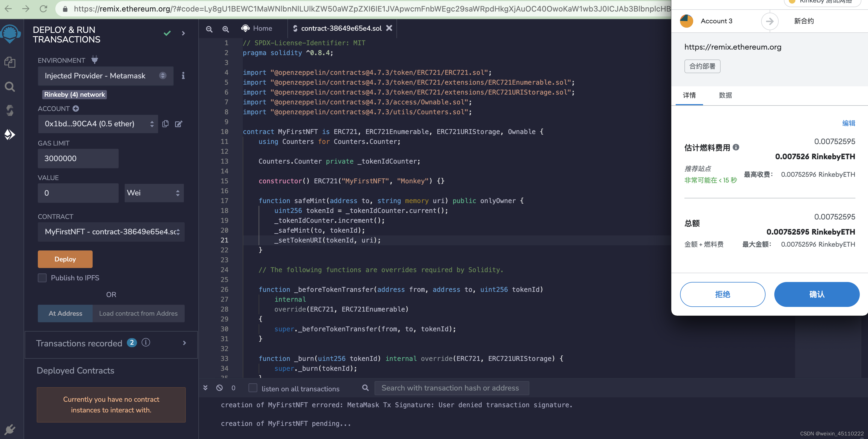Click the Deploy & run sidebar icon
This screenshot has height=439, width=868.
(x=10, y=135)
